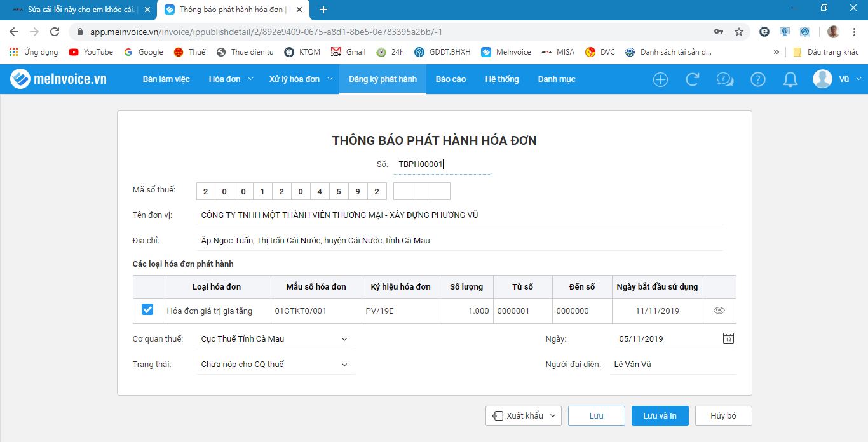Click the Tên đơn vị field
Screen dimensions: 868x442
coord(459,215)
